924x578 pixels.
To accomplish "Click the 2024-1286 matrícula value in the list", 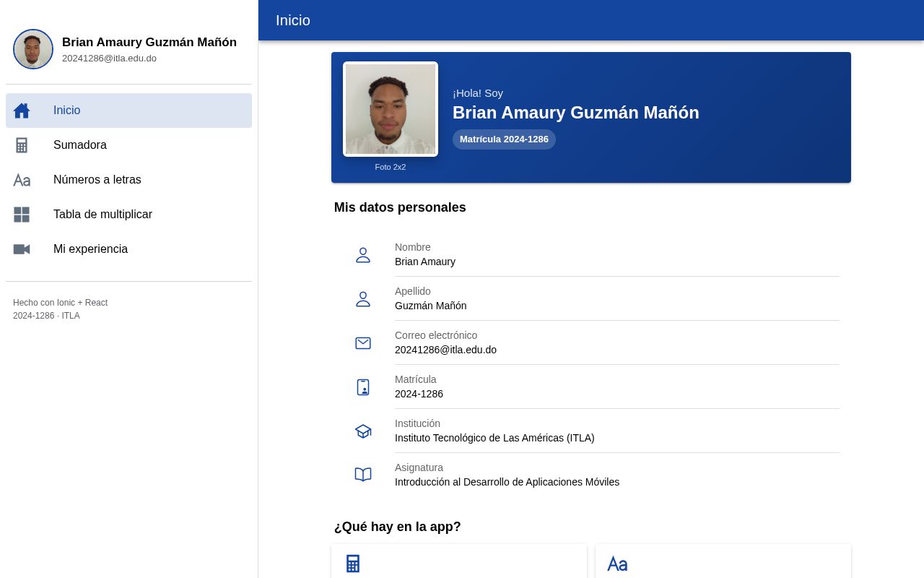I will [419, 394].
